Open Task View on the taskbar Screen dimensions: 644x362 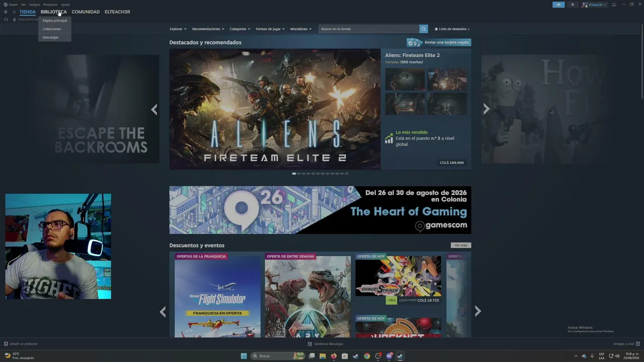311,356
